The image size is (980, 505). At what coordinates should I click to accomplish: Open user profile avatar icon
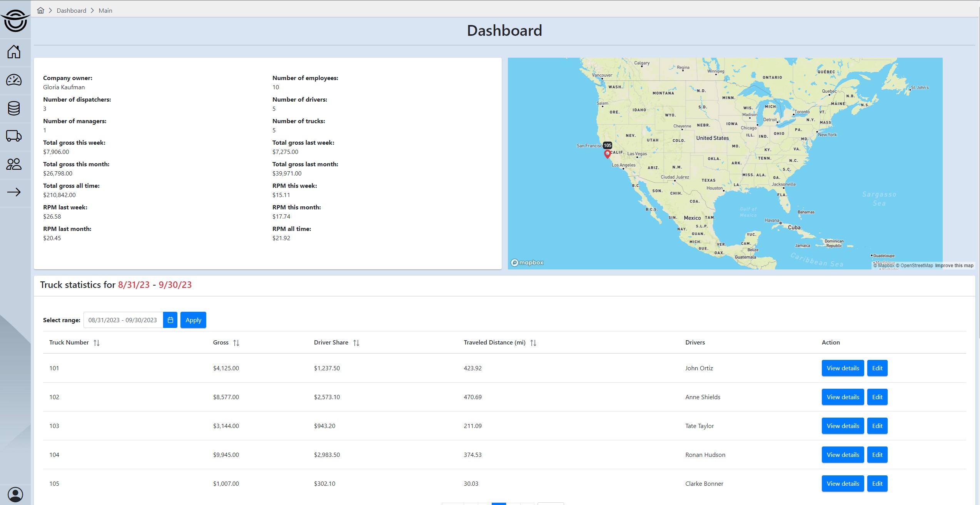click(15, 494)
